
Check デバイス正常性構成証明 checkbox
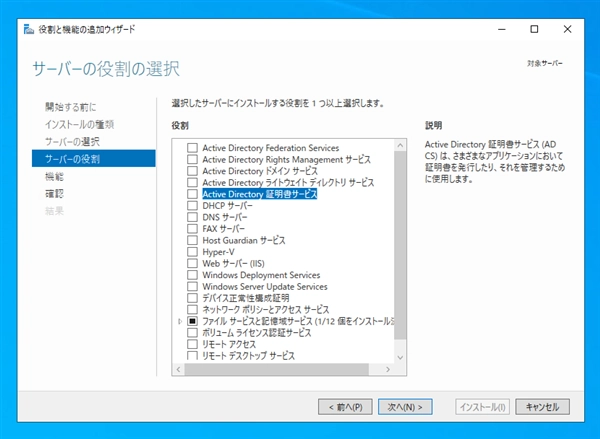coord(192,298)
